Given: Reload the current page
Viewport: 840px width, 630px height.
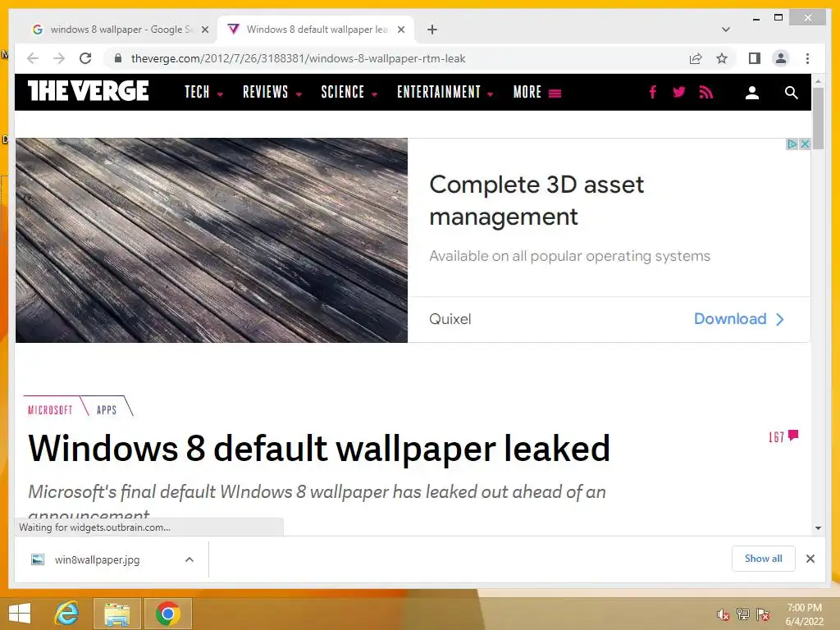Looking at the screenshot, I should pos(85,58).
